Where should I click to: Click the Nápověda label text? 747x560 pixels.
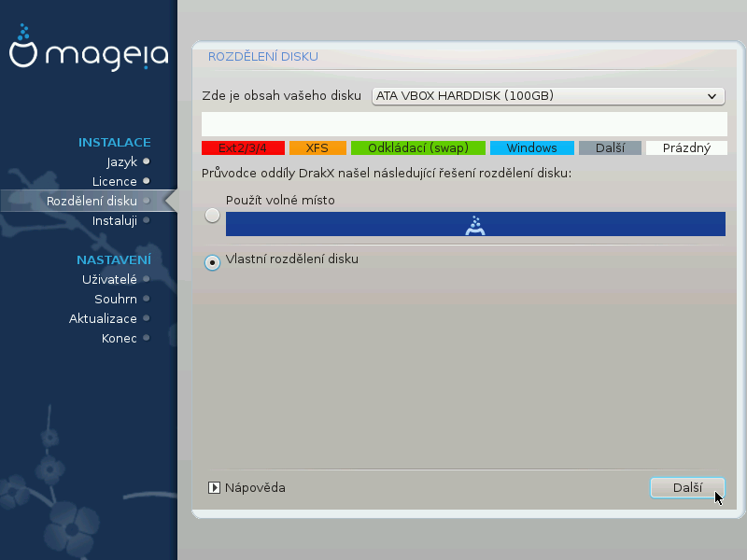(255, 487)
